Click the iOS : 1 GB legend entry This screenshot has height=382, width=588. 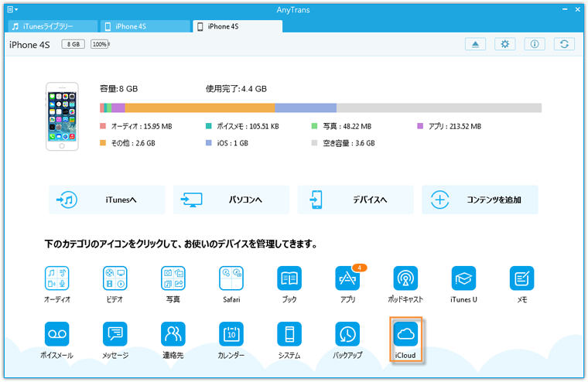[x=227, y=143]
